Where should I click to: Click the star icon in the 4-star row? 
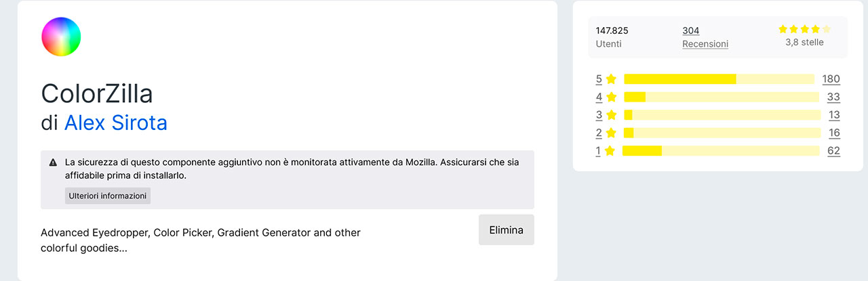612,97
